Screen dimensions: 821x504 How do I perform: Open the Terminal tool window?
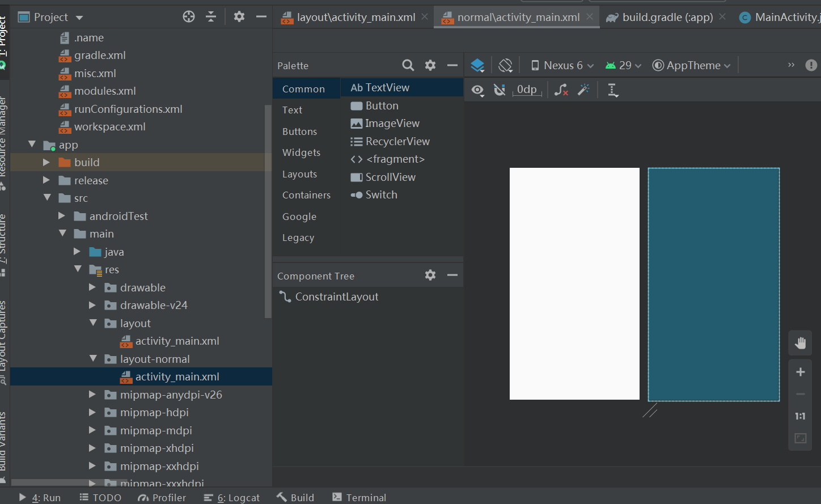click(359, 497)
